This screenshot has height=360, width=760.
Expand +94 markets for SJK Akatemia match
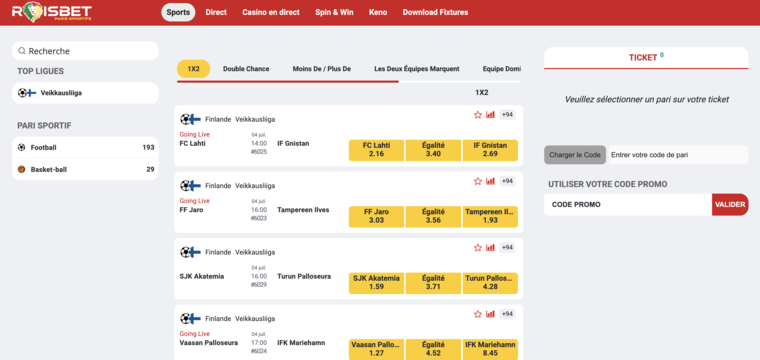click(507, 248)
